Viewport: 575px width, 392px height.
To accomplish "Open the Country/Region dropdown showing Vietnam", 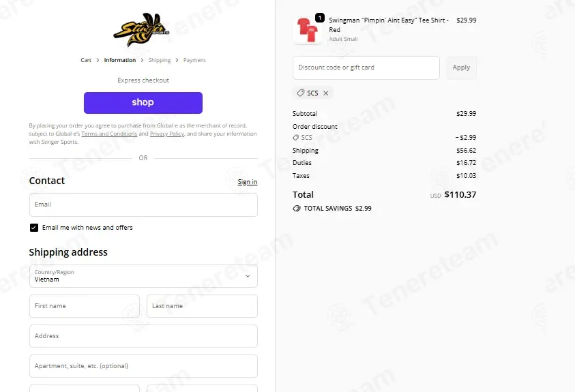I will point(143,276).
